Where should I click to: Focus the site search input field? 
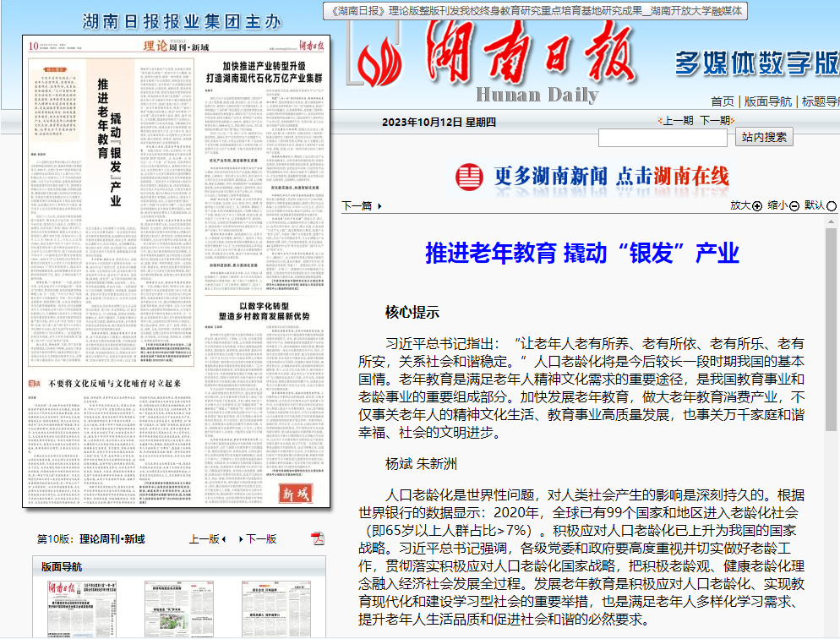click(x=663, y=138)
